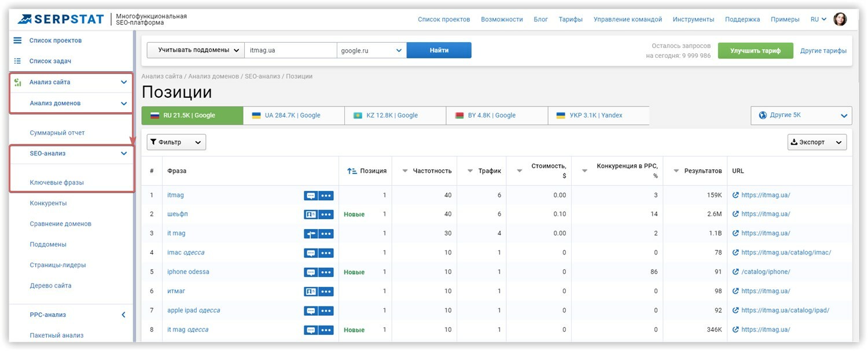The width and height of the screenshot is (868, 351).
Task: Sort by Частотность column arrow
Action: pyautogui.click(x=405, y=171)
